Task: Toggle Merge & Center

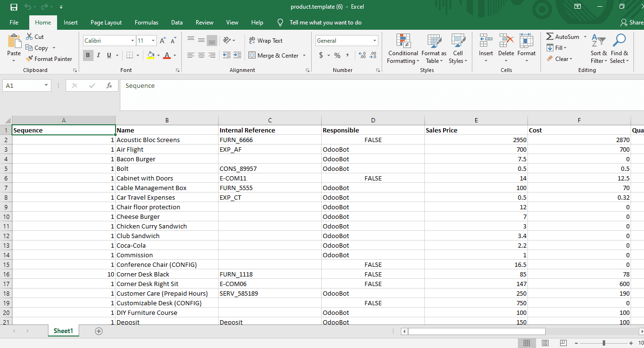Action: pyautogui.click(x=274, y=56)
